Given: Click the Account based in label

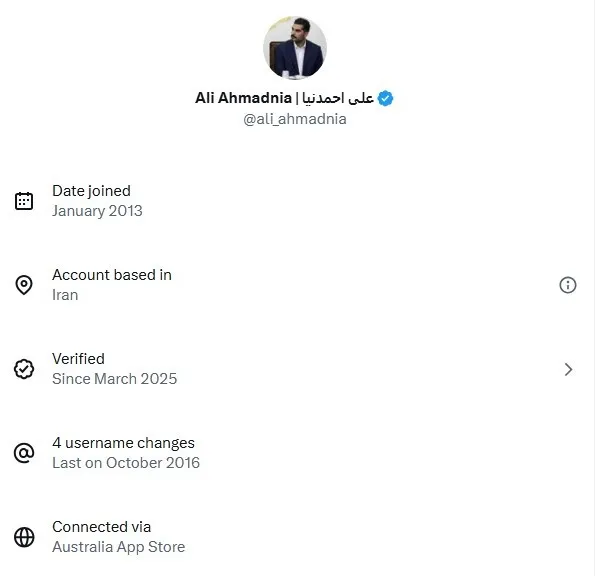Looking at the screenshot, I should pos(112,275).
